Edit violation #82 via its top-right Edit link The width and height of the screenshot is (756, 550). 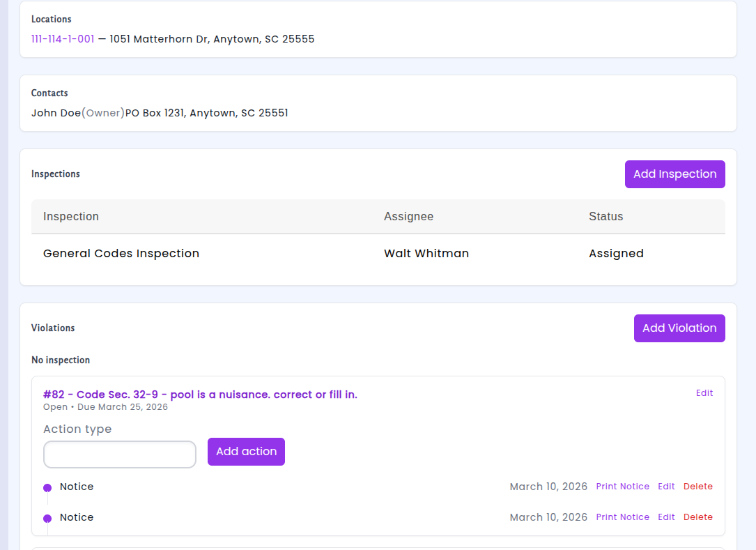point(704,392)
